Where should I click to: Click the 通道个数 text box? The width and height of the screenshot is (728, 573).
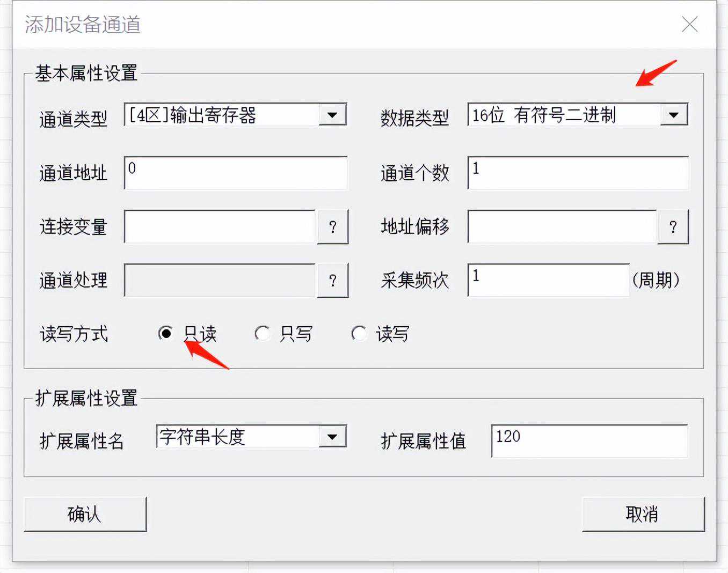[x=578, y=173]
